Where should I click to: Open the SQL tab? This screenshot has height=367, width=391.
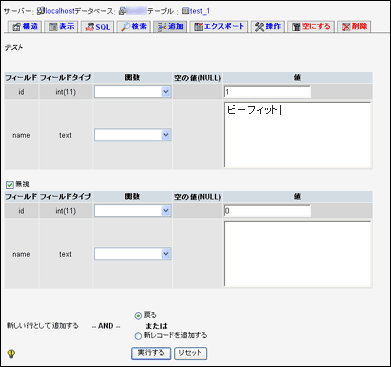click(97, 27)
